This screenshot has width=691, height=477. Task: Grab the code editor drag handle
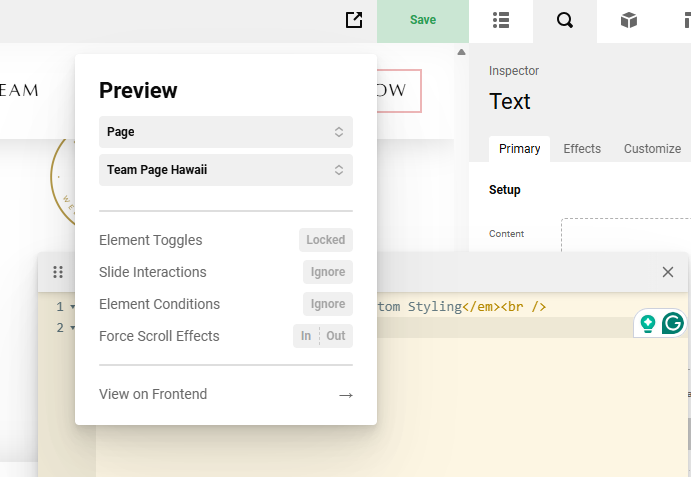click(x=58, y=272)
